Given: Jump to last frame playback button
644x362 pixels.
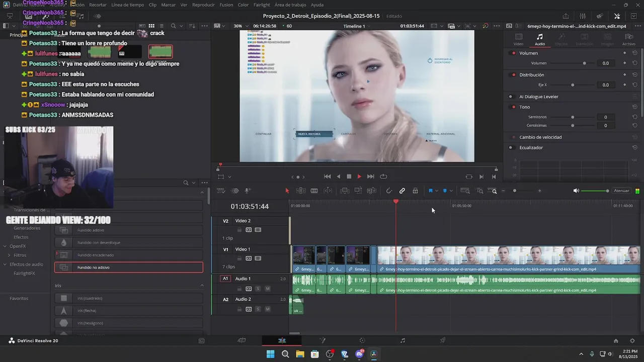Looking at the screenshot, I should coord(371,176).
